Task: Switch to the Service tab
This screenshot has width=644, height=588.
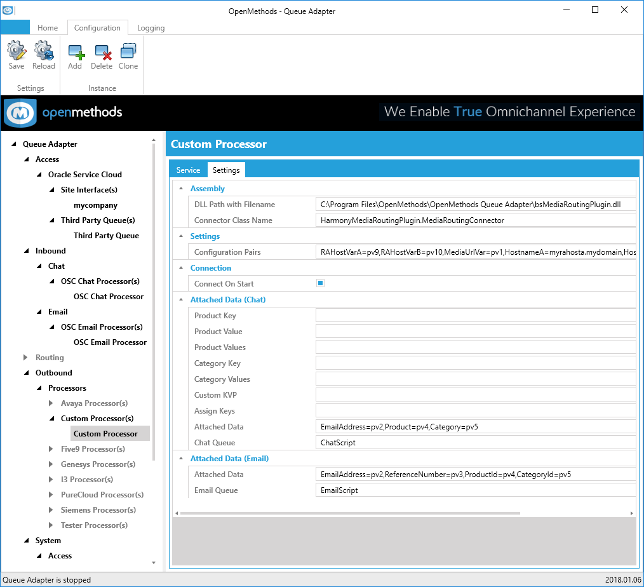Action: coord(188,170)
